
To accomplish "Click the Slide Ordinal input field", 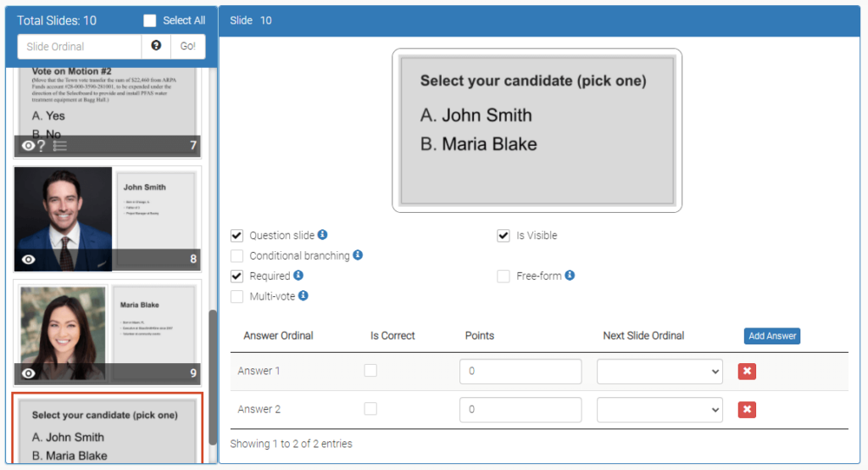I will [79, 47].
